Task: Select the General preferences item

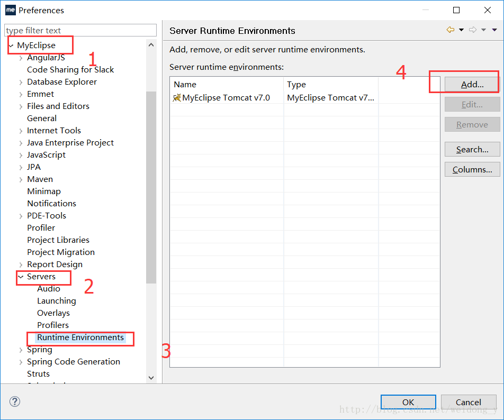Action: [x=42, y=118]
